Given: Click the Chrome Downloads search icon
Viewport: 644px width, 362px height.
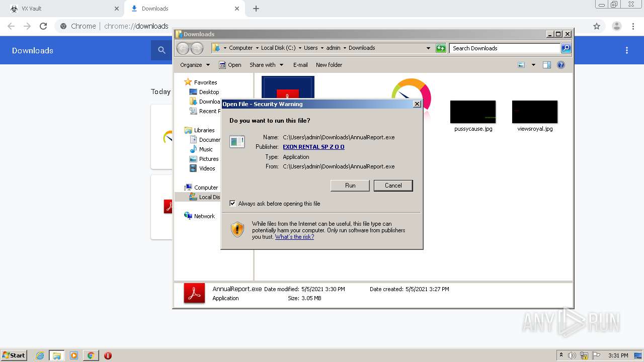Looking at the screenshot, I should 162,50.
